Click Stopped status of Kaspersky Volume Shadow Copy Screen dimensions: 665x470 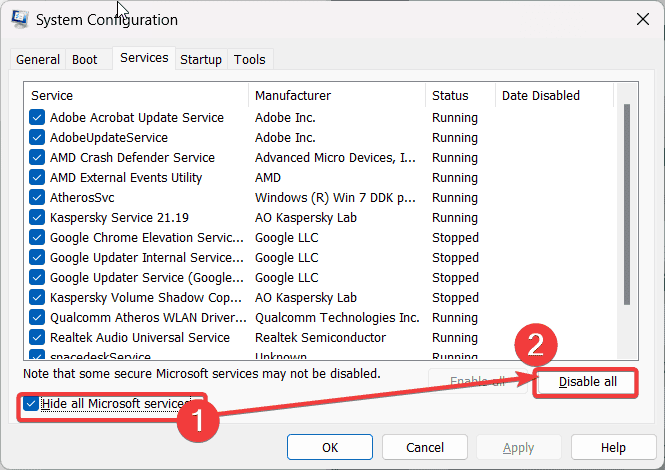455,297
